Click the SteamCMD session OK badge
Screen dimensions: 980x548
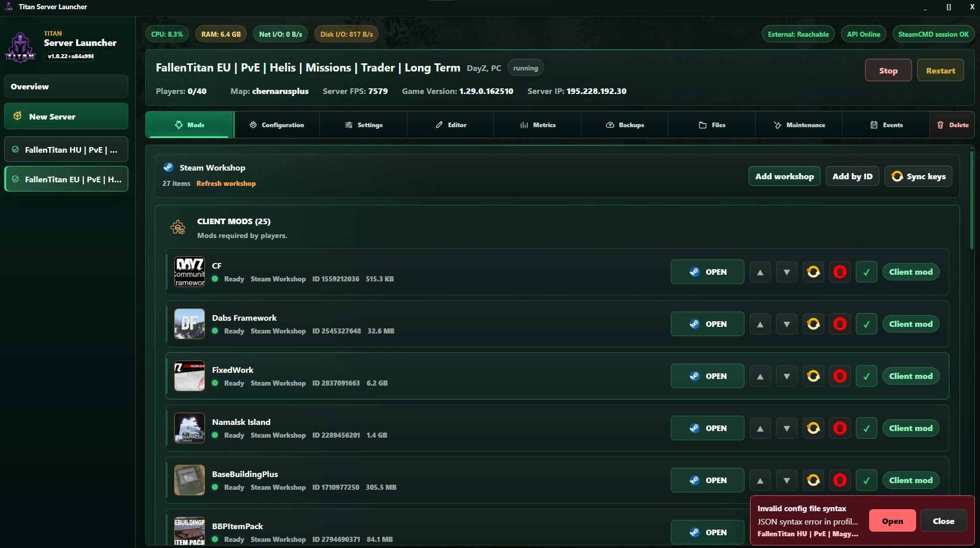pos(933,34)
